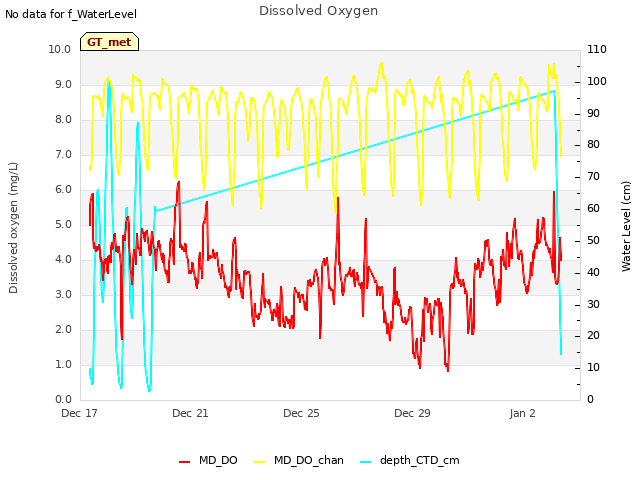Click the Dec 25 x-axis label
640x480 pixels.
[301, 413]
